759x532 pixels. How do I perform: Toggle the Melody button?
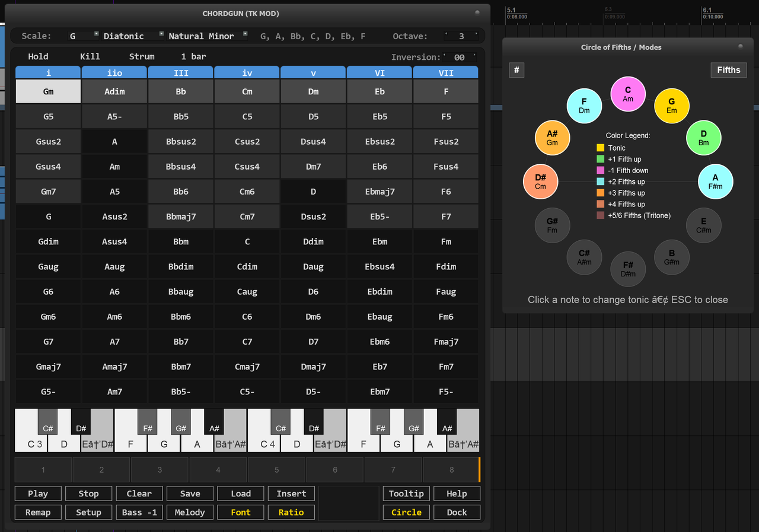tap(190, 512)
